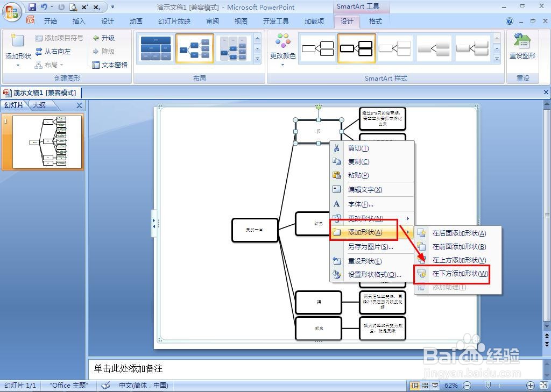Select the first blue hierarchy layout thumbnail

pos(156,48)
